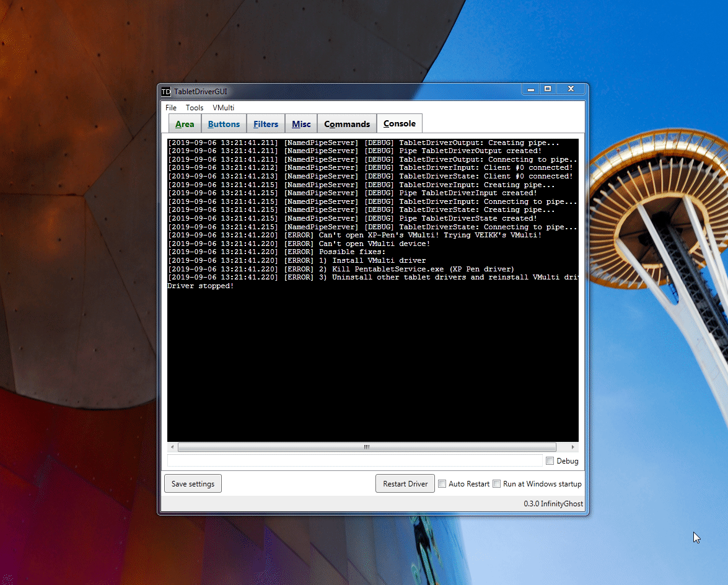Click the Save settings button
This screenshot has width=728, height=585.
(193, 483)
